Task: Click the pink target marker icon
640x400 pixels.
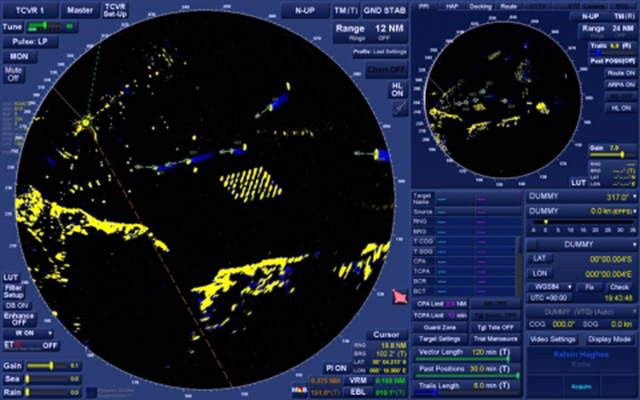Action: pos(401,298)
